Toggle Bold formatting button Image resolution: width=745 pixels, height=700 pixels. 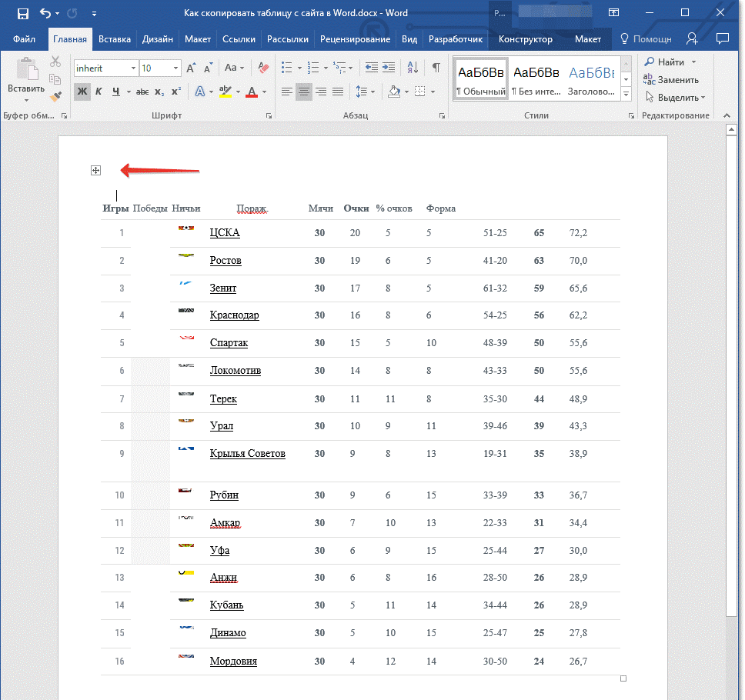pyautogui.click(x=82, y=92)
